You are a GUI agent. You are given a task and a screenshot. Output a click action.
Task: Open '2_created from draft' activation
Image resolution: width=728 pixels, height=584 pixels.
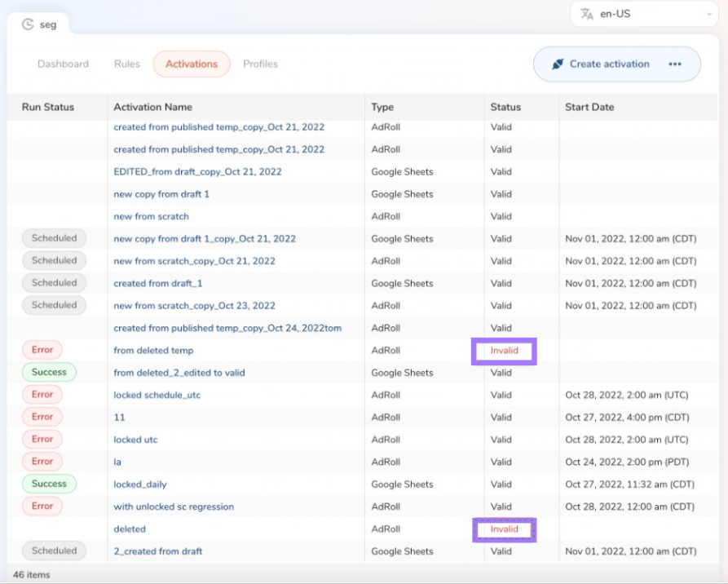158,551
